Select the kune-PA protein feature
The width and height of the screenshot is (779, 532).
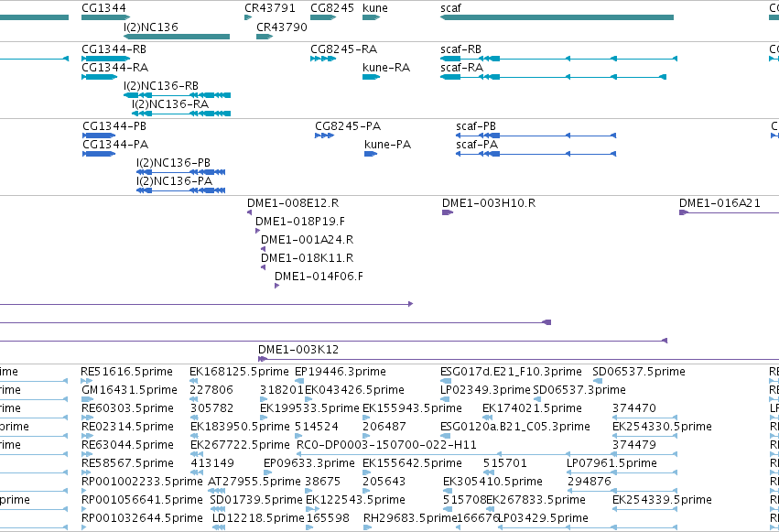click(371, 154)
